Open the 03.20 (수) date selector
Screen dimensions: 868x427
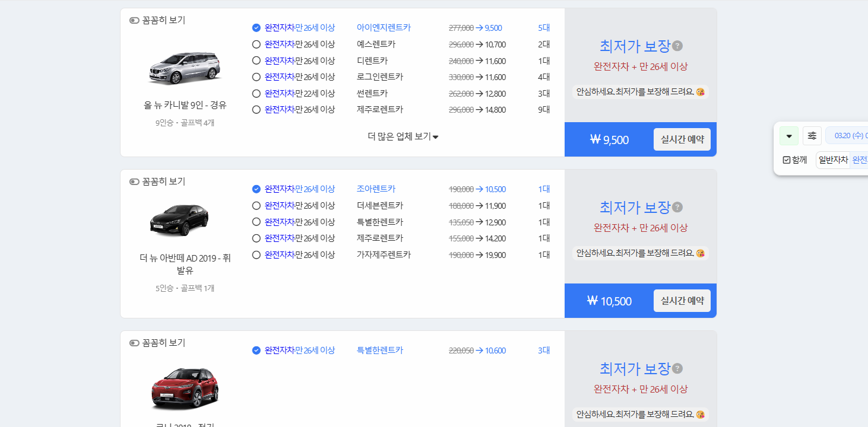pos(847,135)
